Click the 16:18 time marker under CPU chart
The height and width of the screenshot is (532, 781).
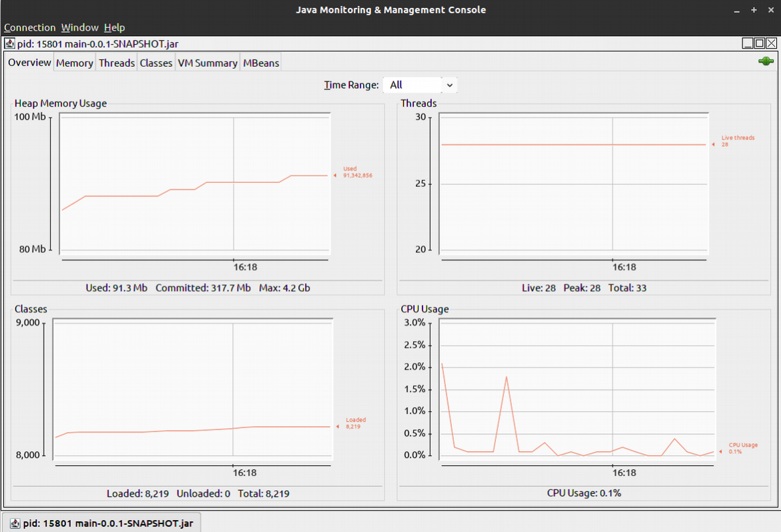(624, 473)
